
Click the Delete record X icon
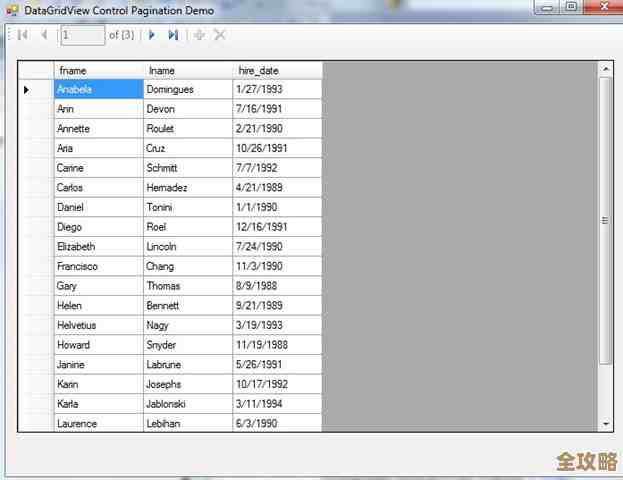click(x=220, y=35)
